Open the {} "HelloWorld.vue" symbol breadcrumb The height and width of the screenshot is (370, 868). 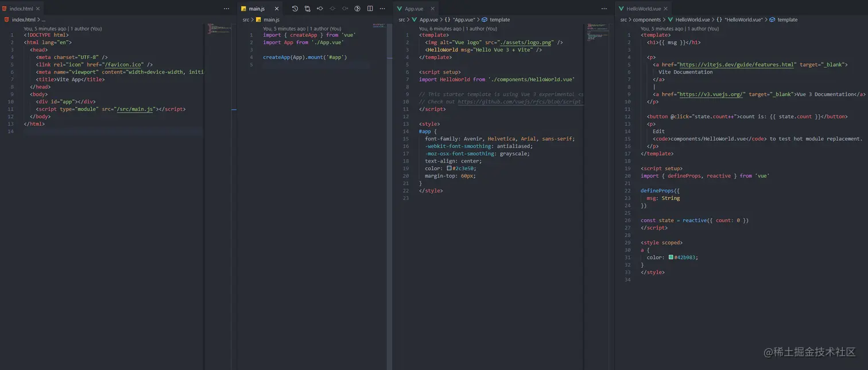pos(739,20)
